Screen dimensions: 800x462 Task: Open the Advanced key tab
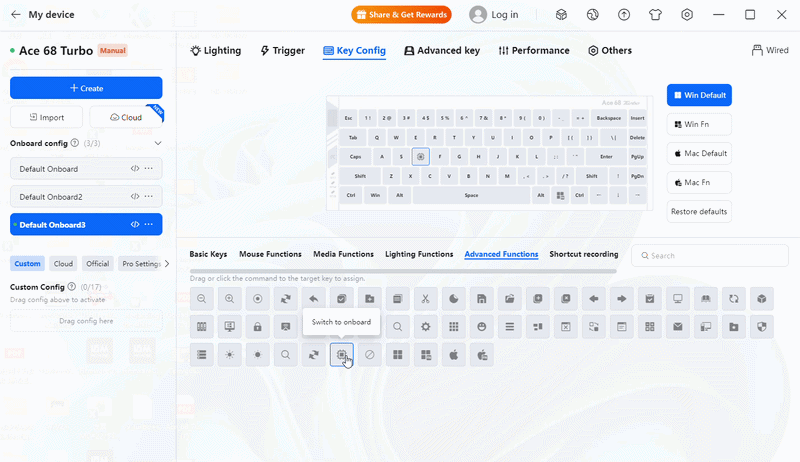pyautogui.click(x=442, y=50)
